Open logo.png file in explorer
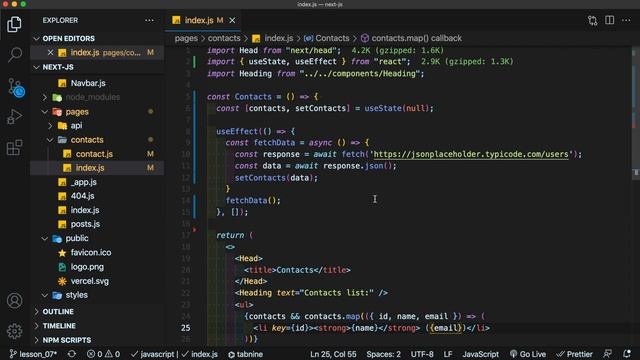Screen dimensions: 640x360 pos(87,267)
